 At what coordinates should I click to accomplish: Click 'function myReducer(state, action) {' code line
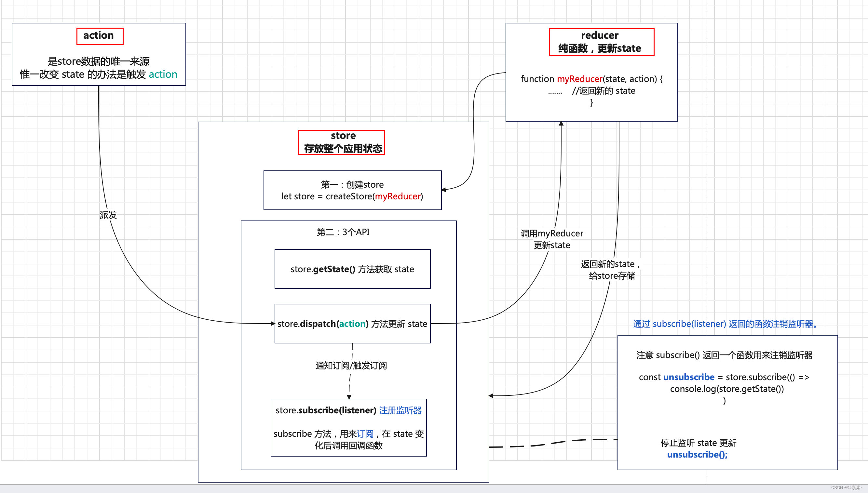(x=591, y=79)
